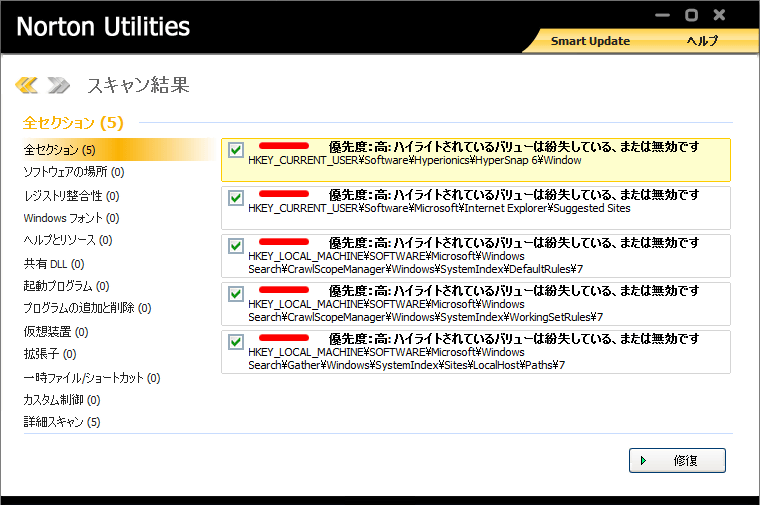The height and width of the screenshot is (505, 760).
Task: Click the Internet Explorer¥Suggested Sites path text
Action: pyautogui.click(x=439, y=208)
